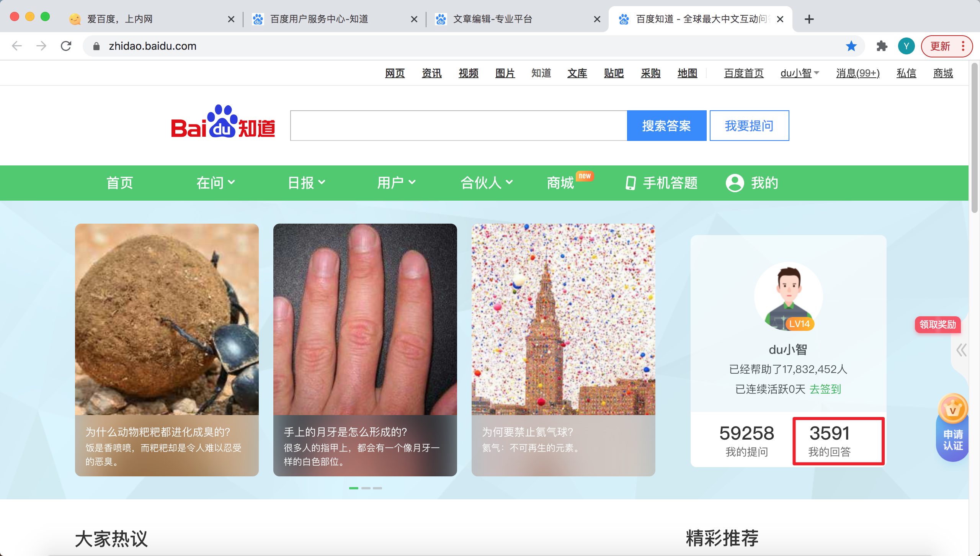
Task: Click the 去签到 link
Action: (825, 389)
